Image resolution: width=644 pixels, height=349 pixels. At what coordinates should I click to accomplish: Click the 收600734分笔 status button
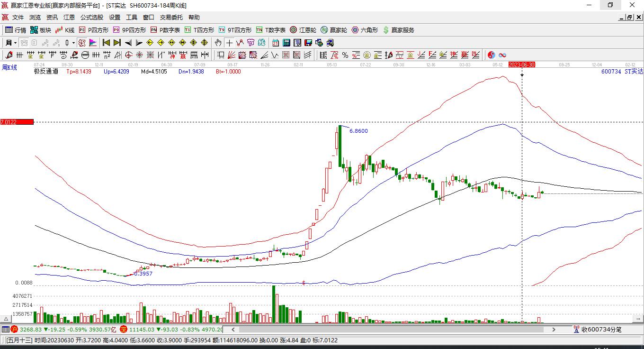(598, 329)
